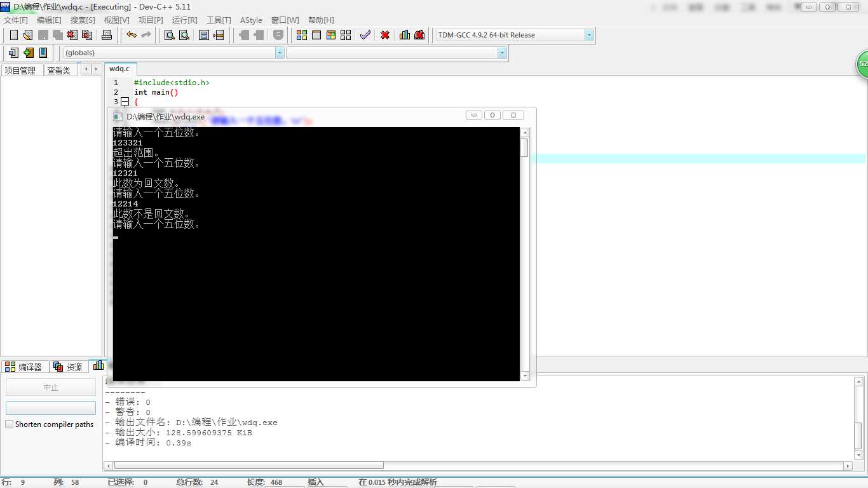Switch to the 查看类 sidebar tab

coord(59,71)
